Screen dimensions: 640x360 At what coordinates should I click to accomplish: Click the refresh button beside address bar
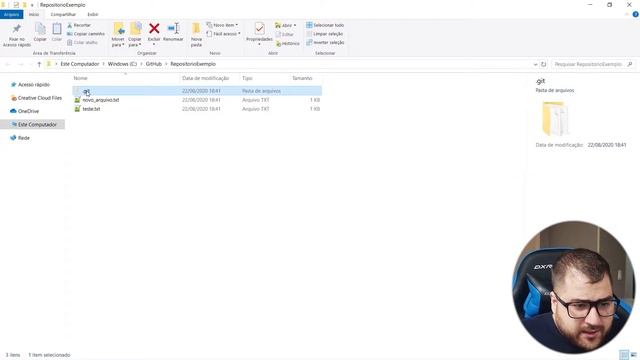[543, 64]
